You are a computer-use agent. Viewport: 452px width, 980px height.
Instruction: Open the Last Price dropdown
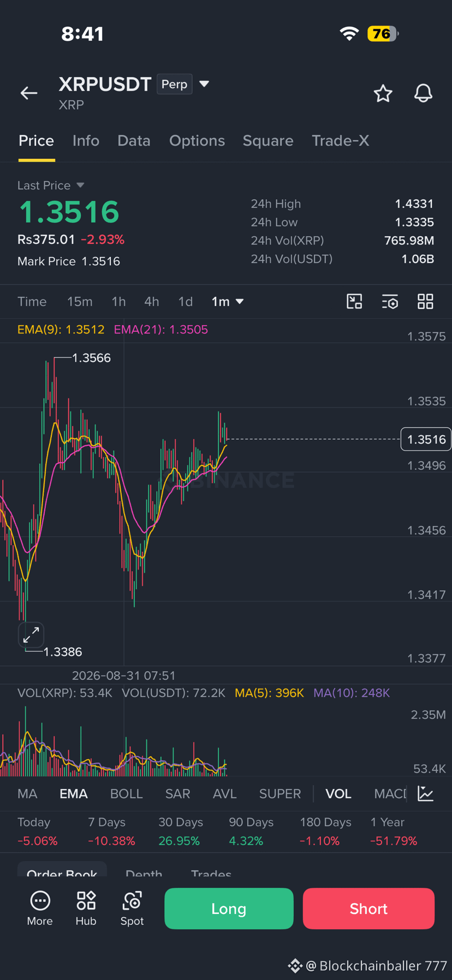[x=80, y=185]
